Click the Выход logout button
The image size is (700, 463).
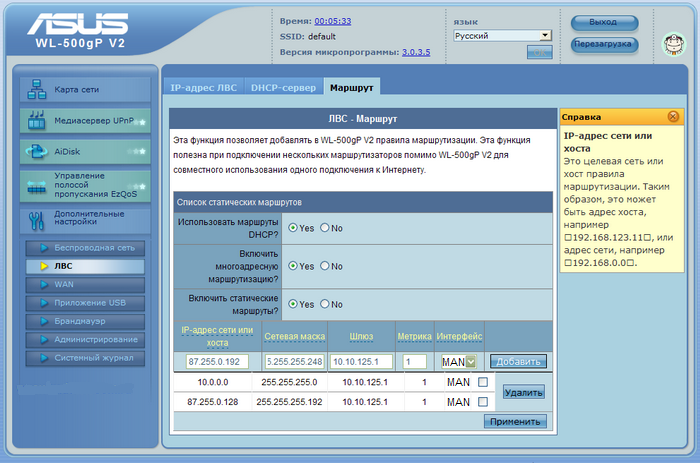click(604, 22)
